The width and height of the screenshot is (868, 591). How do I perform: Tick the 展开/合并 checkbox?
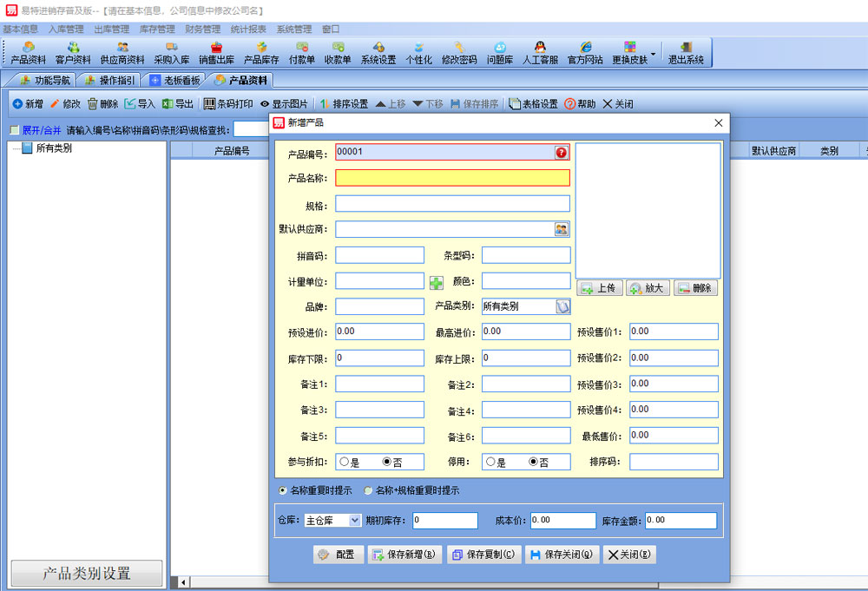tap(14, 130)
